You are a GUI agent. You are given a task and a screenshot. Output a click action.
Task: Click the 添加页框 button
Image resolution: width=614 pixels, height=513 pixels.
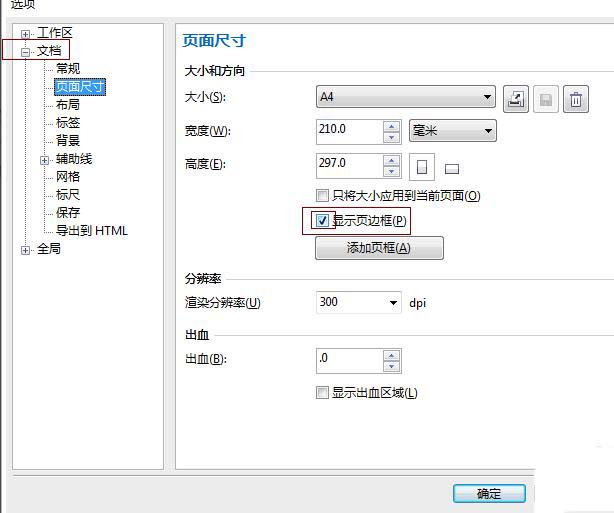(379, 248)
